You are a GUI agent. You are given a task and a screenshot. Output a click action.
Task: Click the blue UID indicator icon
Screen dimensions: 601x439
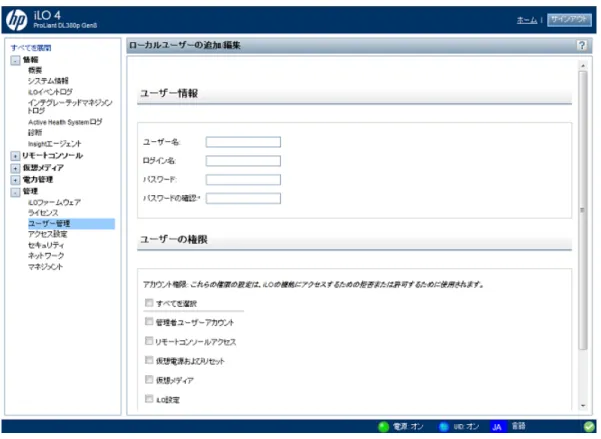point(443,426)
